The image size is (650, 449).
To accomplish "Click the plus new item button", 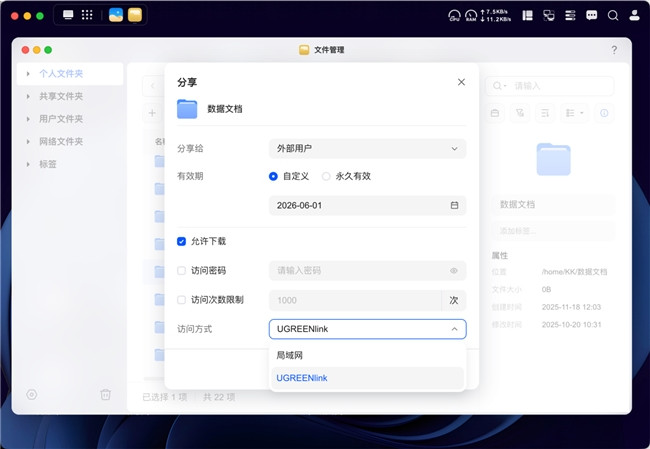I will 152,113.
